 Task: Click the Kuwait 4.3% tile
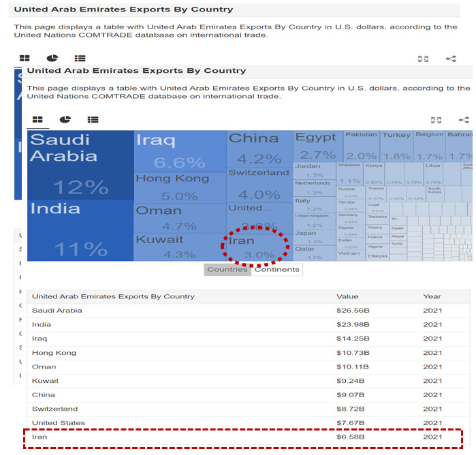coord(180,247)
